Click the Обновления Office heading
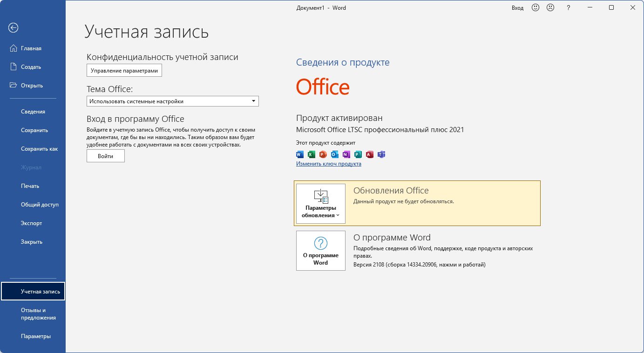 pyautogui.click(x=391, y=190)
